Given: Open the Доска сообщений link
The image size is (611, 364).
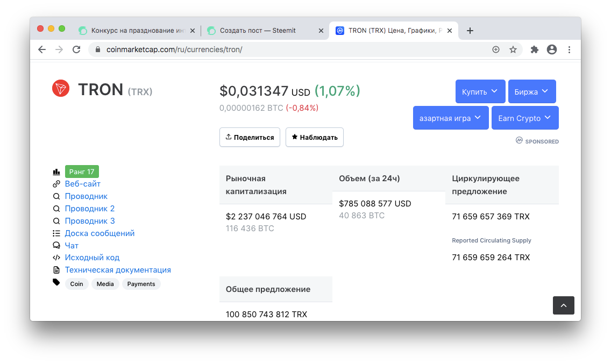Looking at the screenshot, I should tap(100, 233).
